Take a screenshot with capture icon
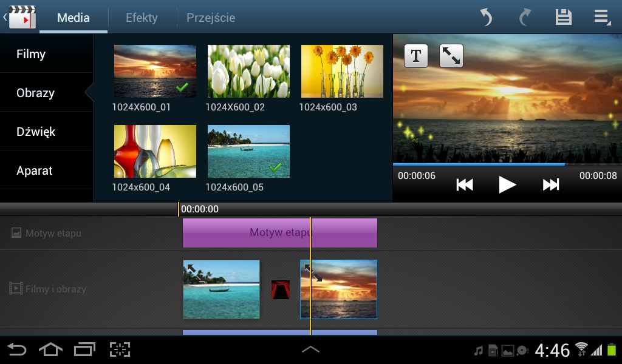This screenshot has width=622, height=364. [120, 349]
